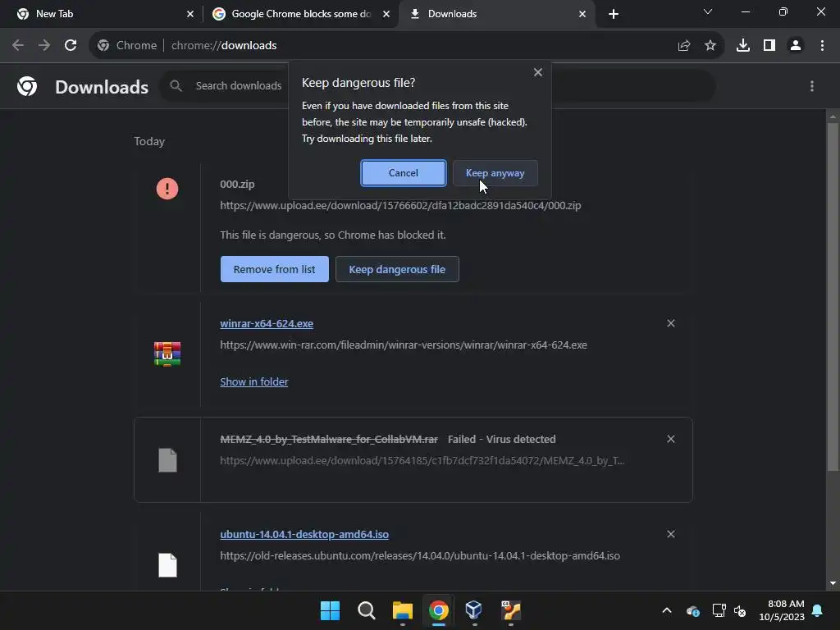Click the search magnifier icon in downloads

176,85
